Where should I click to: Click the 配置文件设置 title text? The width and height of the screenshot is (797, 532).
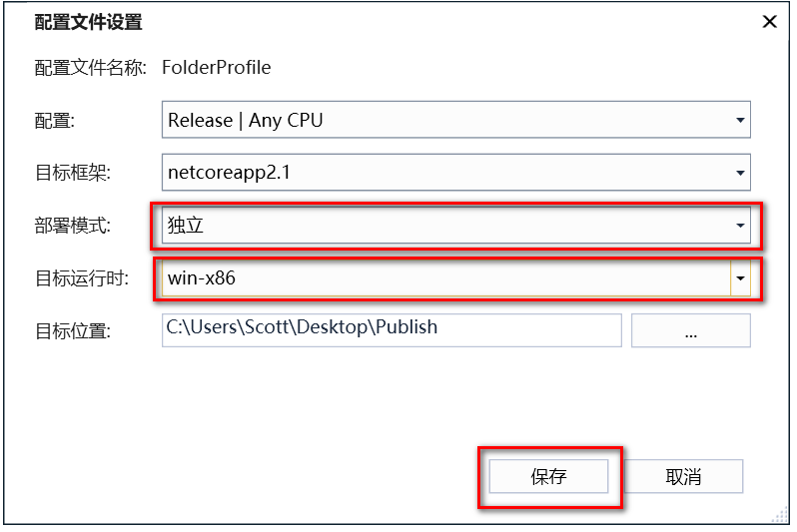click(89, 22)
